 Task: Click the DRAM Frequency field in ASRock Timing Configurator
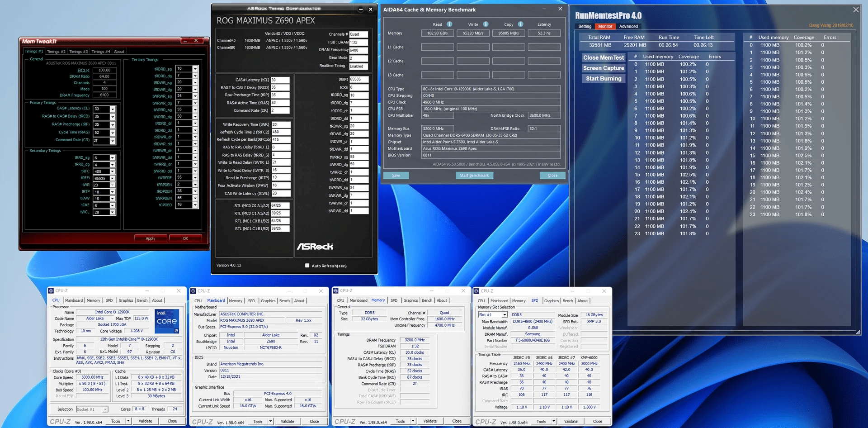pos(359,50)
